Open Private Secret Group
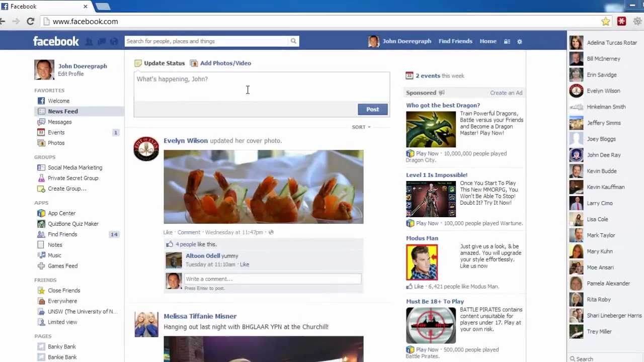Viewport: 644px width, 362px height. [73, 178]
